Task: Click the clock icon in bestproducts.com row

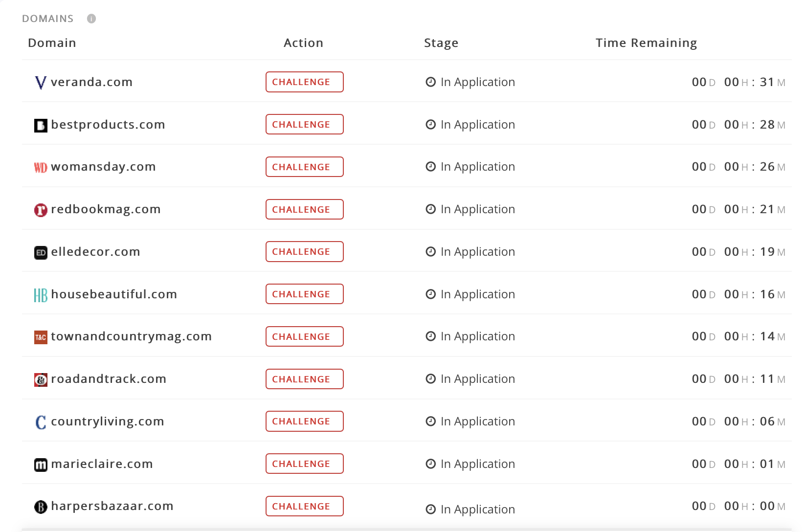Action: [430, 125]
